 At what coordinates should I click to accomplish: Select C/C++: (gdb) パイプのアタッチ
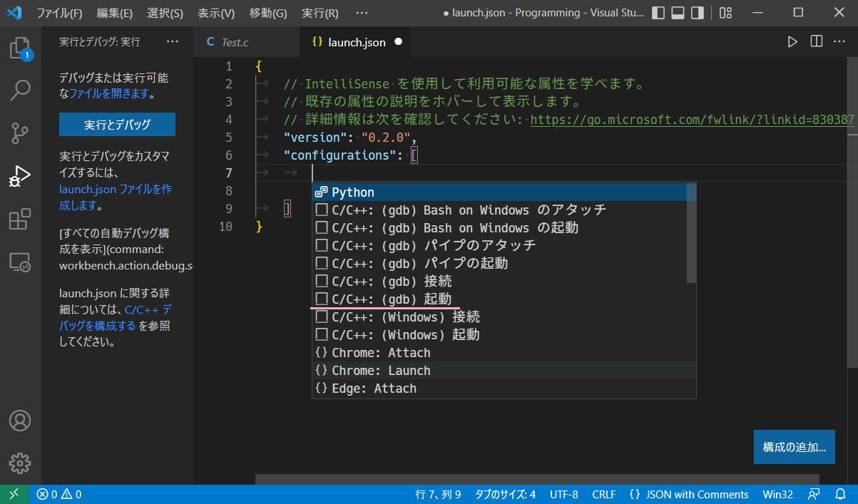499,246
